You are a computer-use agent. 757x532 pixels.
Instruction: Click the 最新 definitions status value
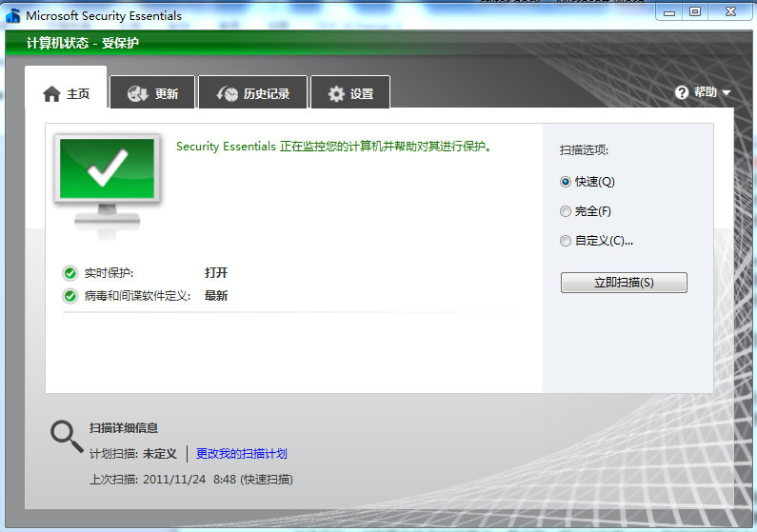216,296
